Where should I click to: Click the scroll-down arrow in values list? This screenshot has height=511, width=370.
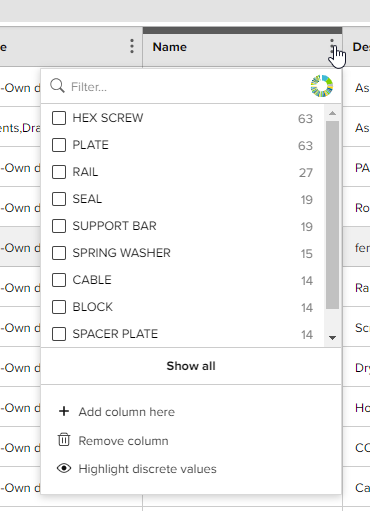(x=332, y=338)
